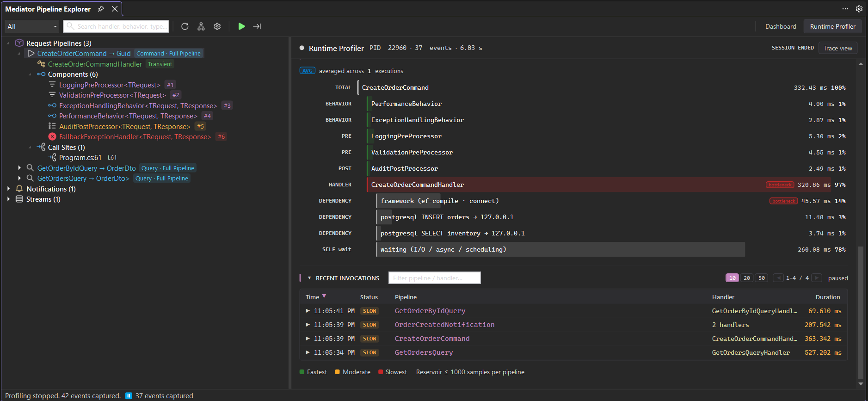Click the LoggingPreProcessor filter icon
The height and width of the screenshot is (401, 868).
pos(52,85)
